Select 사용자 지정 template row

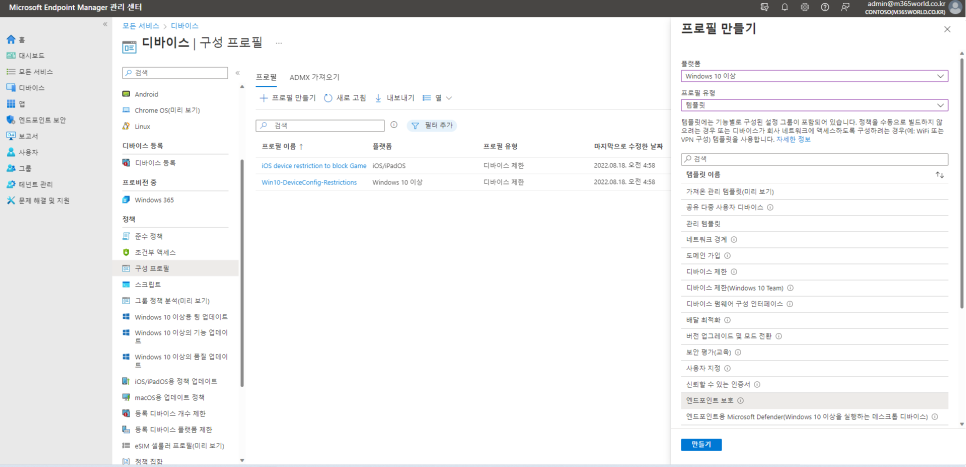(x=814, y=368)
